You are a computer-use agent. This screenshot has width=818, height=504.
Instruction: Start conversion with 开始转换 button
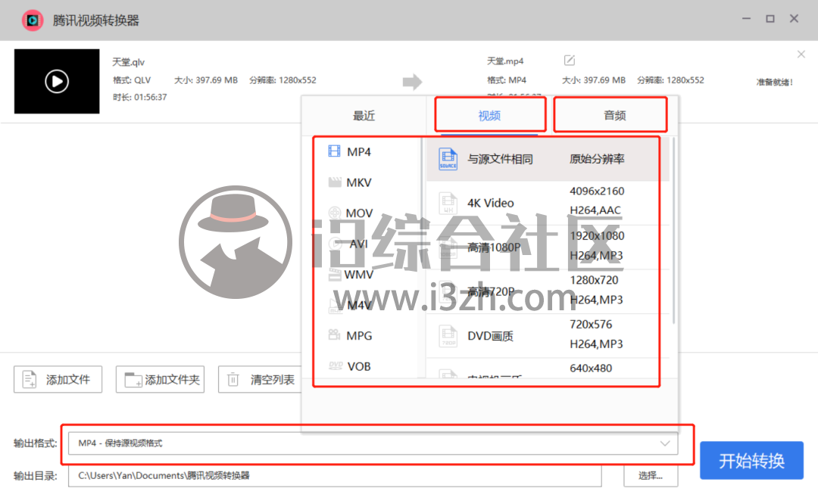point(751,461)
